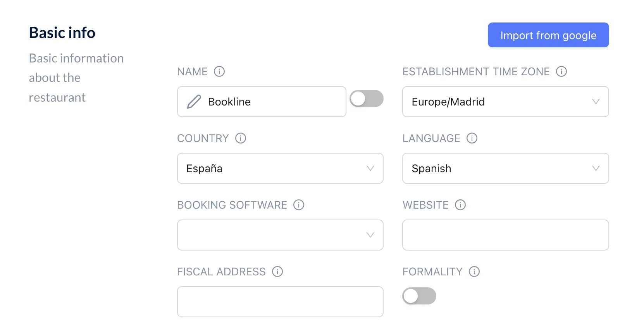
Task: Click the BOOKING SOFTWARE info icon
Action: pos(299,205)
